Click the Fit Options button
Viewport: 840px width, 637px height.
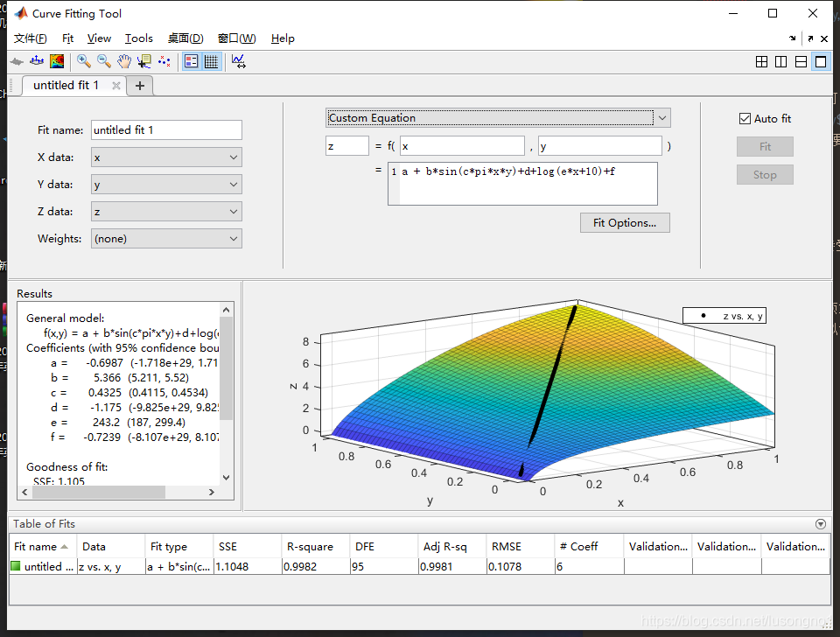pos(624,223)
